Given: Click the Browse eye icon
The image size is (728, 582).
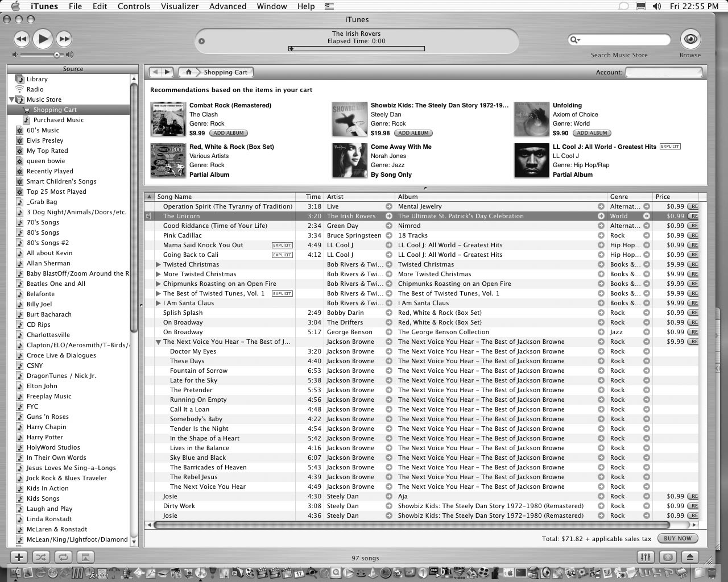Looking at the screenshot, I should 690,39.
